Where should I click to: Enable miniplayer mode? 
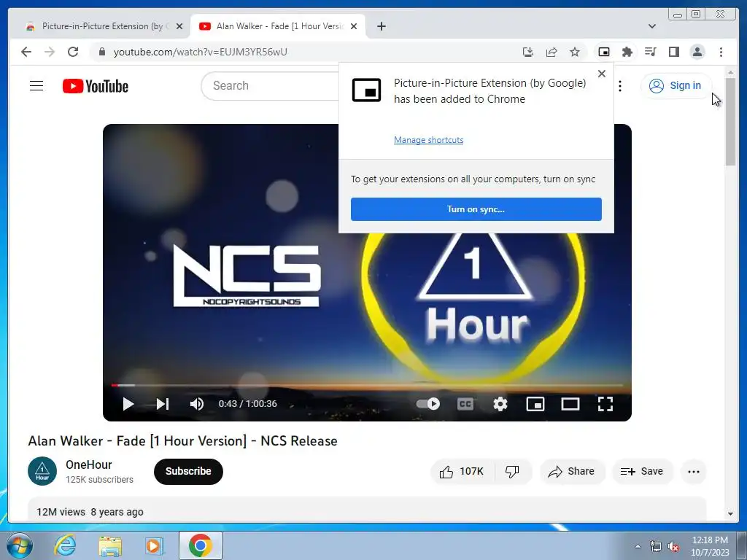(535, 404)
